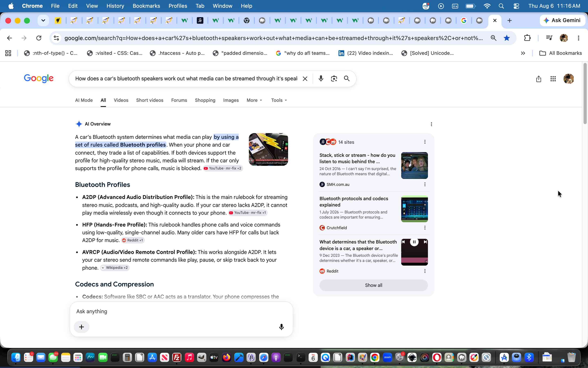Open the Wi-Fi status menu

[487, 6]
